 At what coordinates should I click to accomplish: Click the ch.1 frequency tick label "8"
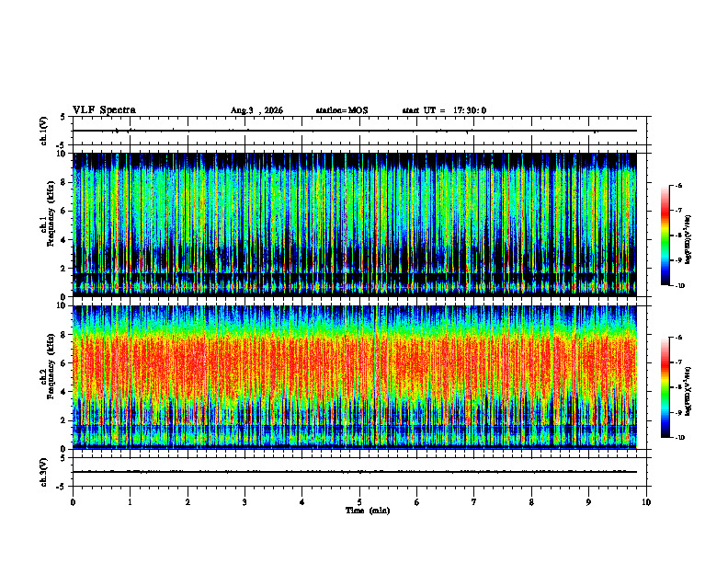(64, 182)
